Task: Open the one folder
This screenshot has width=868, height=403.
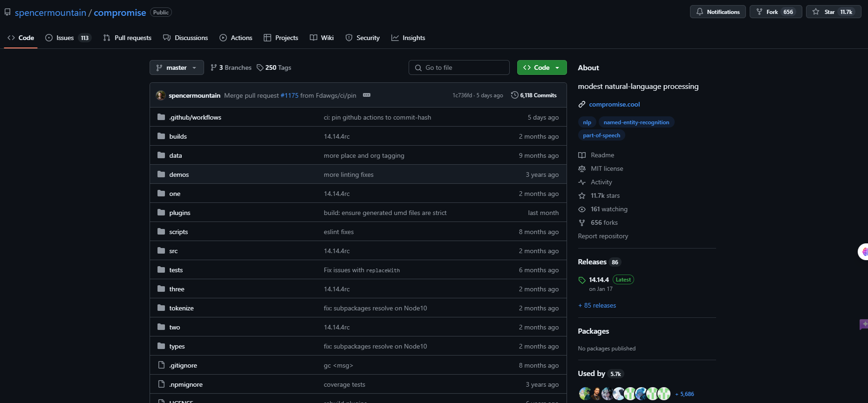Action: [x=175, y=194]
